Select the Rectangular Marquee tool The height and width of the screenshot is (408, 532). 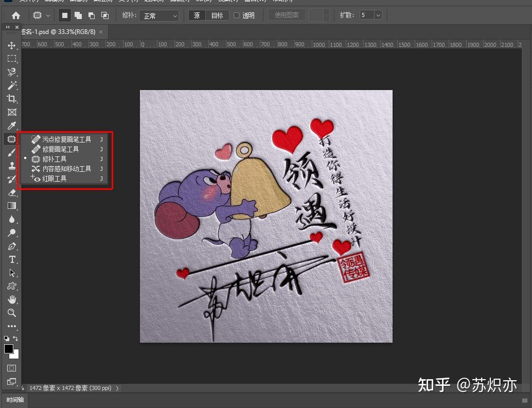(11, 59)
